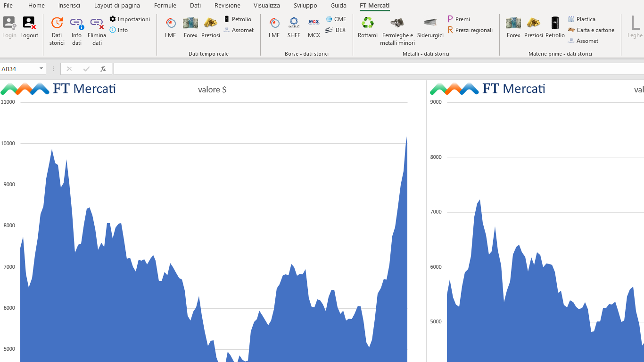This screenshot has width=644, height=362.
Task: Open MCX historical data
Action: click(314, 27)
